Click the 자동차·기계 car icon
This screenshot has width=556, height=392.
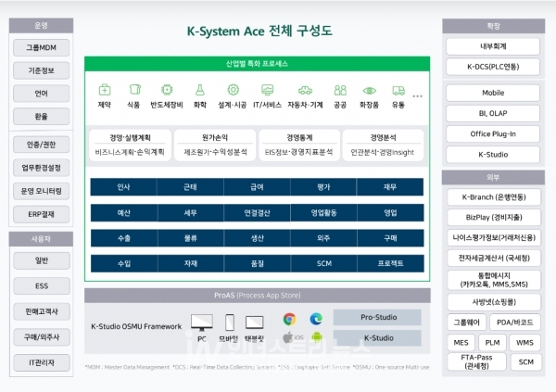pos(305,91)
